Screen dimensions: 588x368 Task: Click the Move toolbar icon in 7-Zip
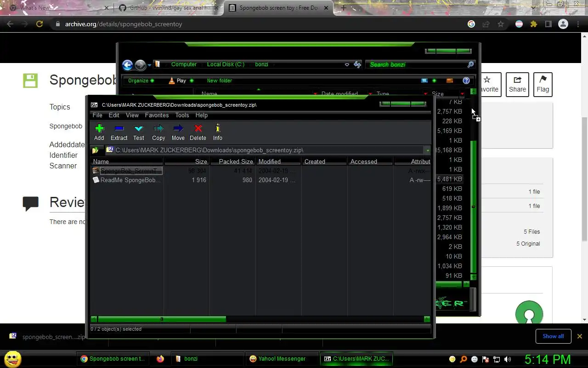click(178, 132)
